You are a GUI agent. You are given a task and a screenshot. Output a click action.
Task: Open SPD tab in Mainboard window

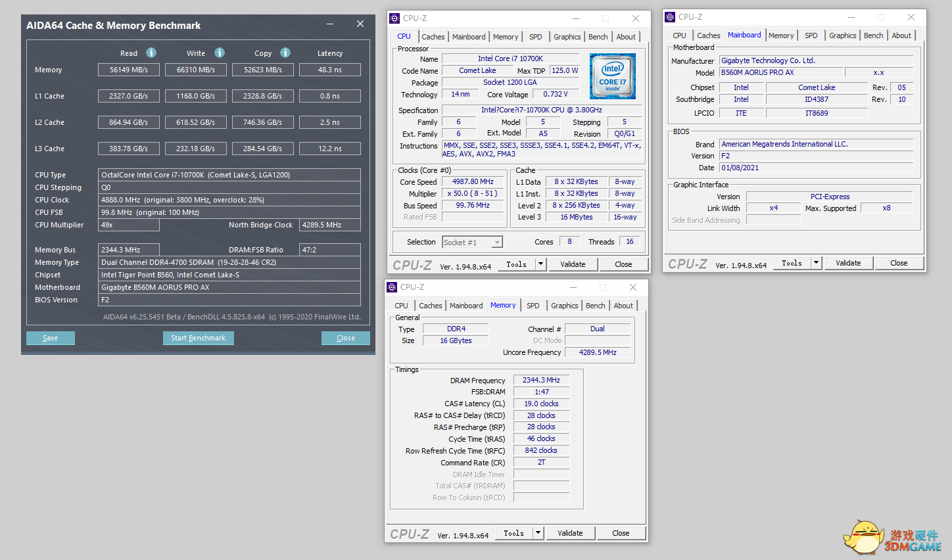[811, 35]
